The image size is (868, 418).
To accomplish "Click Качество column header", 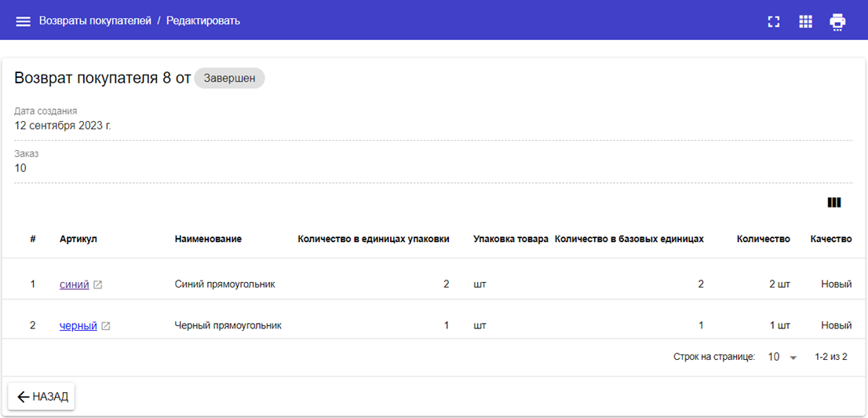I will (830, 239).
